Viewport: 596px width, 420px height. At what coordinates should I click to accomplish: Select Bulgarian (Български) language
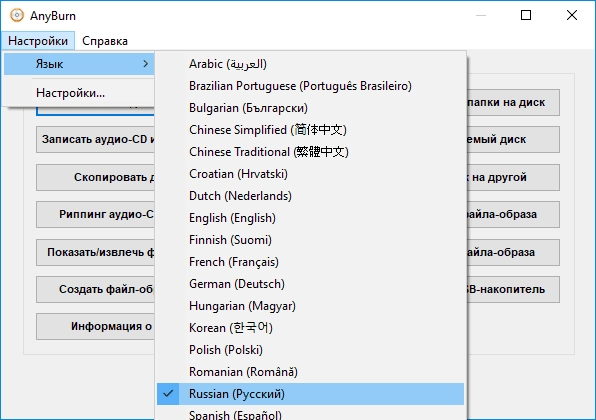(310, 108)
